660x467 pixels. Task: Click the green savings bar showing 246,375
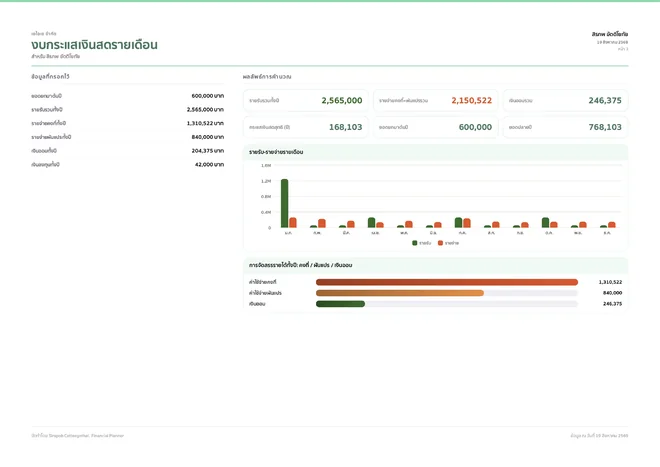tap(340, 304)
